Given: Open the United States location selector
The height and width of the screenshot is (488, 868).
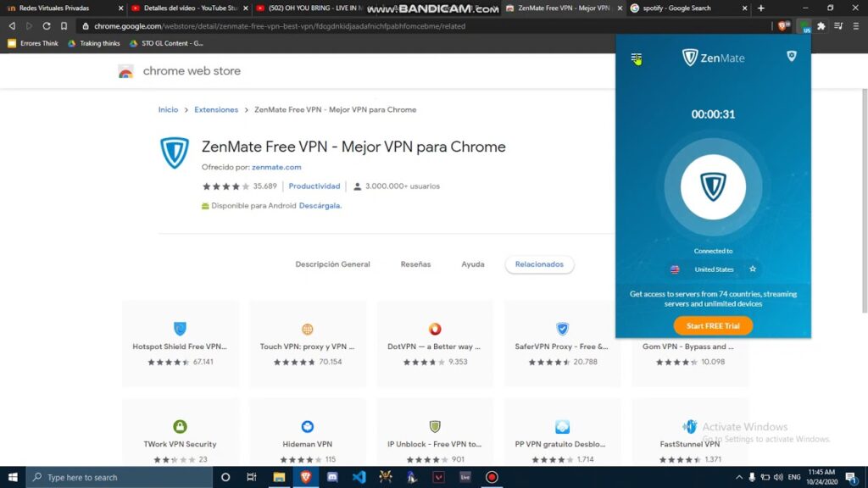Looking at the screenshot, I should 714,269.
